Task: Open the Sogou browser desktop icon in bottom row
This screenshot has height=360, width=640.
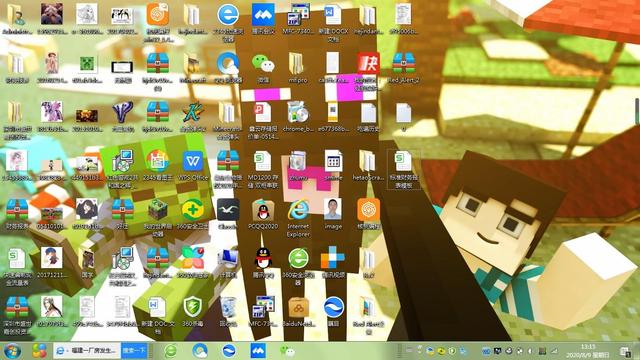Action: click(333, 307)
